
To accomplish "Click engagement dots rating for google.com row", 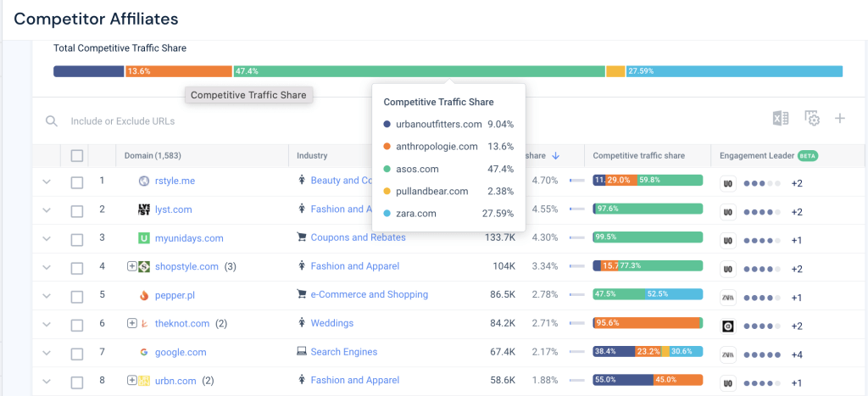I will 763,354.
